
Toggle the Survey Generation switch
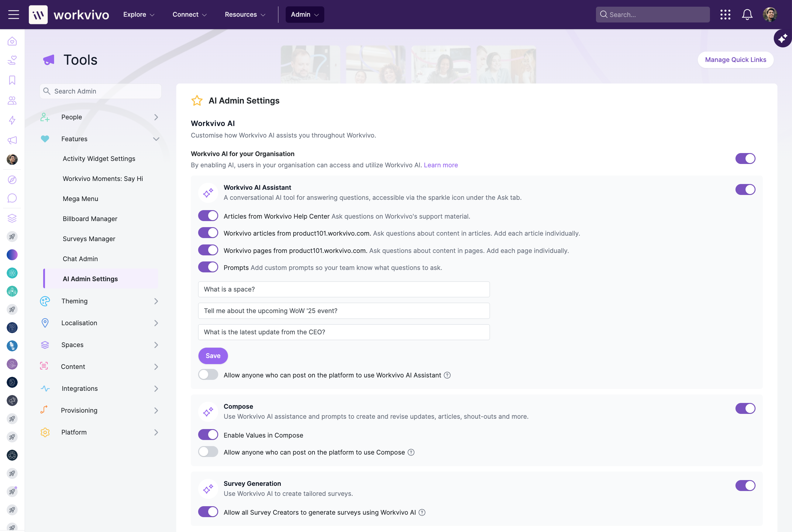point(745,486)
